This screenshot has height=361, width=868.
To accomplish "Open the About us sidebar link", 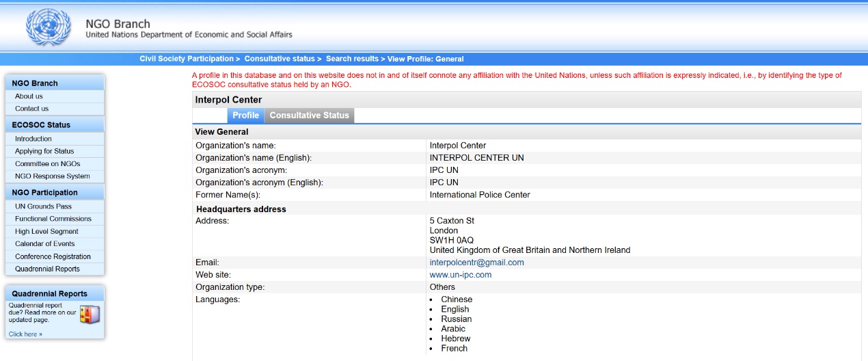I will 29,96.
